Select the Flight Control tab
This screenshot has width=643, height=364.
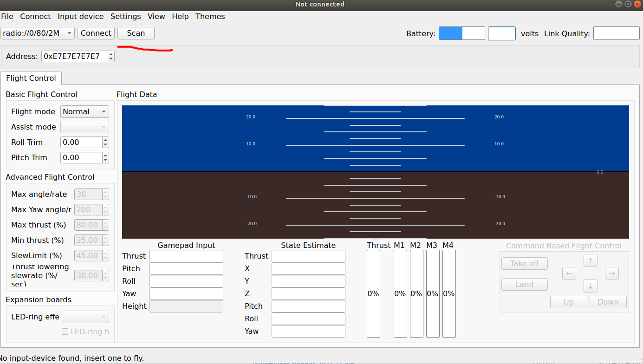point(31,78)
